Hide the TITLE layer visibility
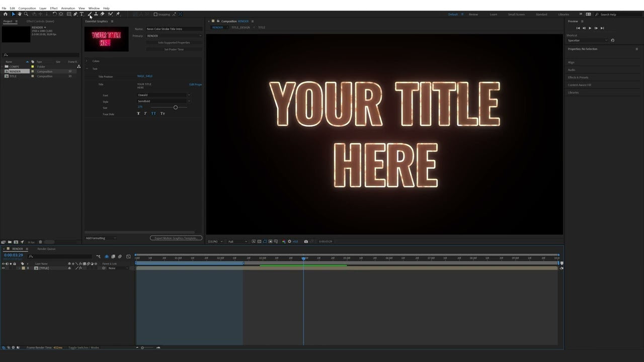The width and height of the screenshot is (644, 362). coord(4,267)
